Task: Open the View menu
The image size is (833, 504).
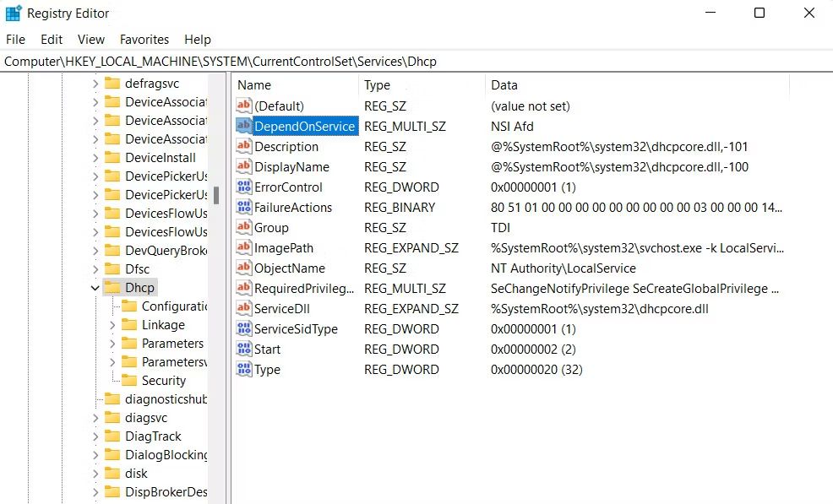Action: pyautogui.click(x=91, y=40)
